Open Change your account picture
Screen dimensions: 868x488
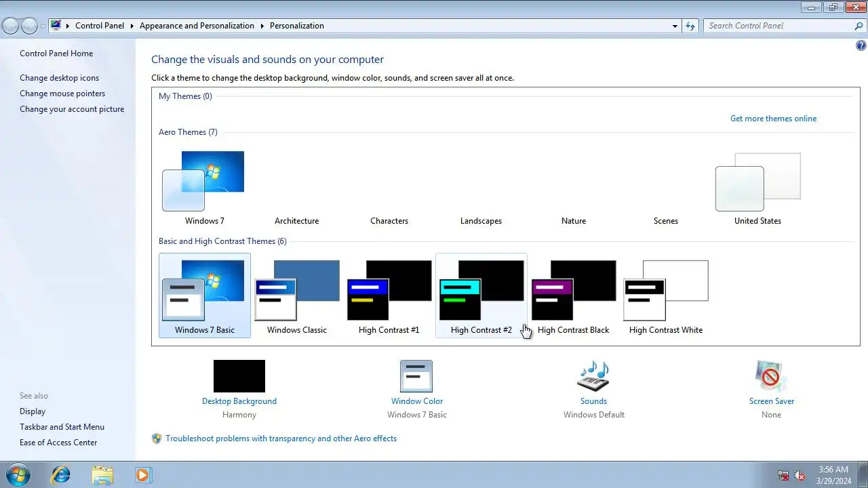72,109
